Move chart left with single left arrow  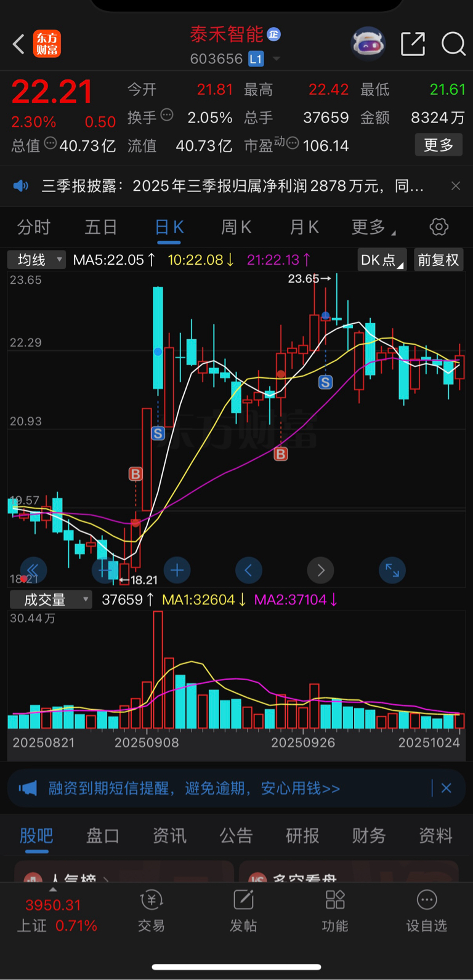coord(249,571)
